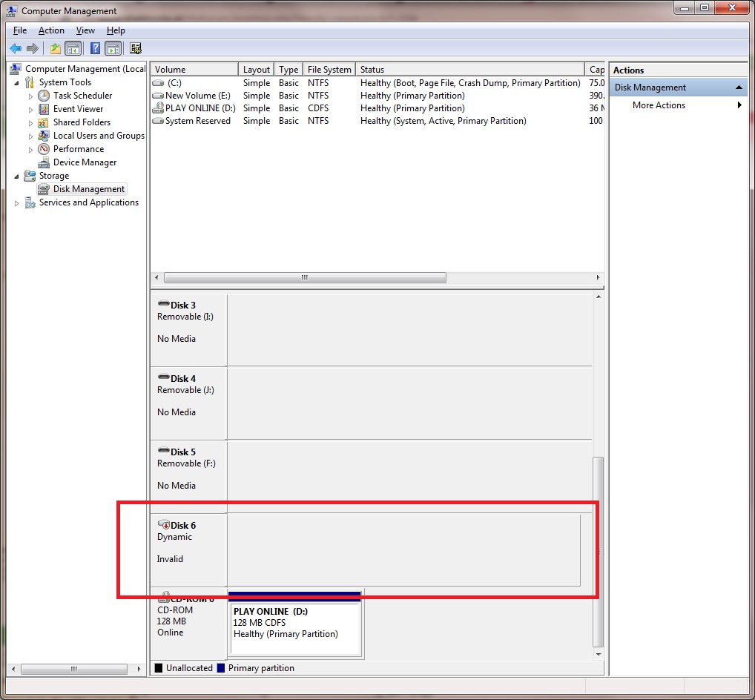Open the File menu
Image resolution: width=755 pixels, height=700 pixels.
tap(20, 30)
